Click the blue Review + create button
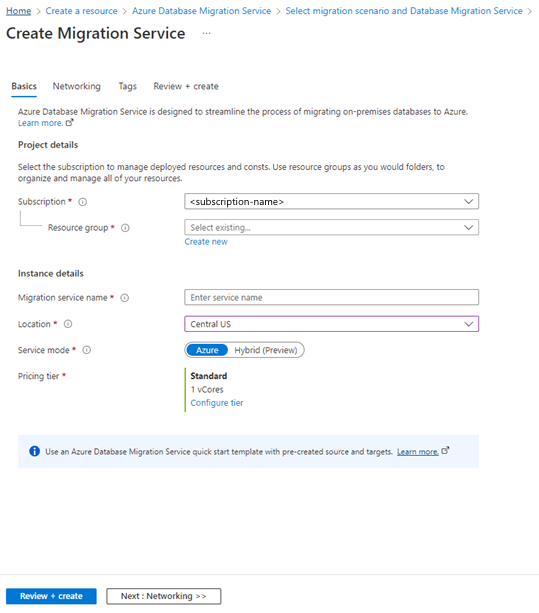Image resolution: width=539 pixels, height=613 pixels. point(51,596)
